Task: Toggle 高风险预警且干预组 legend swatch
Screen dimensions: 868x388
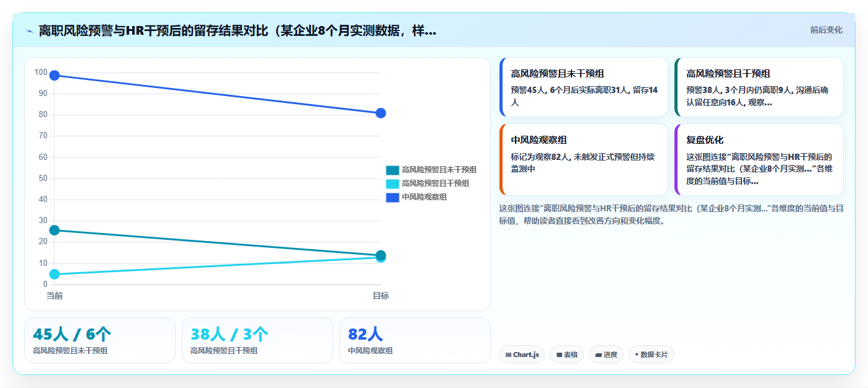Action: (393, 183)
